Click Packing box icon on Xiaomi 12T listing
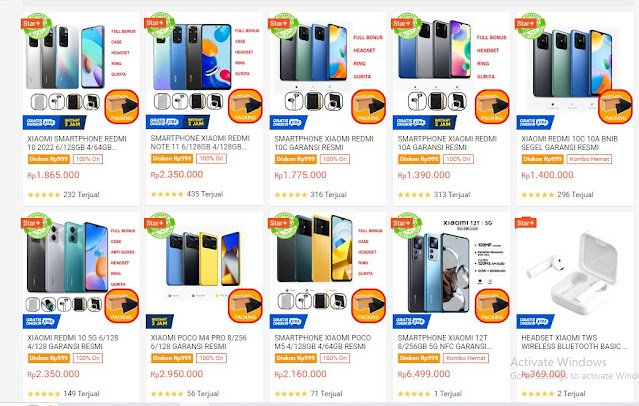639x406 pixels. click(492, 306)
